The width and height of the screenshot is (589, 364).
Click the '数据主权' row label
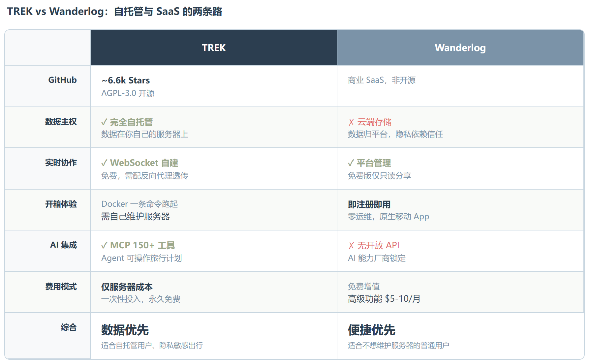click(61, 121)
